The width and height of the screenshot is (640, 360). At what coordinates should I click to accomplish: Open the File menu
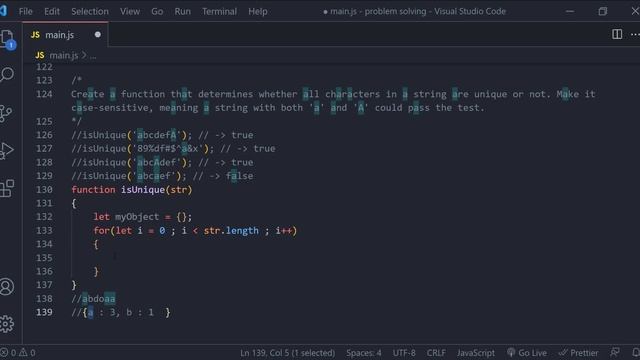coord(25,11)
